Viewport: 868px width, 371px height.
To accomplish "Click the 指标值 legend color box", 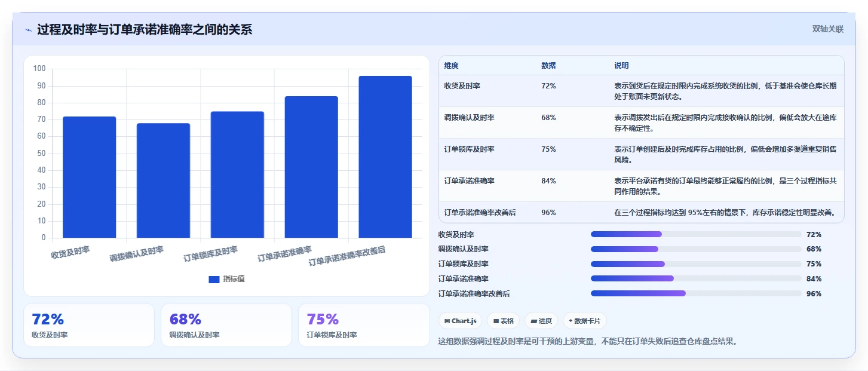I will click(214, 279).
